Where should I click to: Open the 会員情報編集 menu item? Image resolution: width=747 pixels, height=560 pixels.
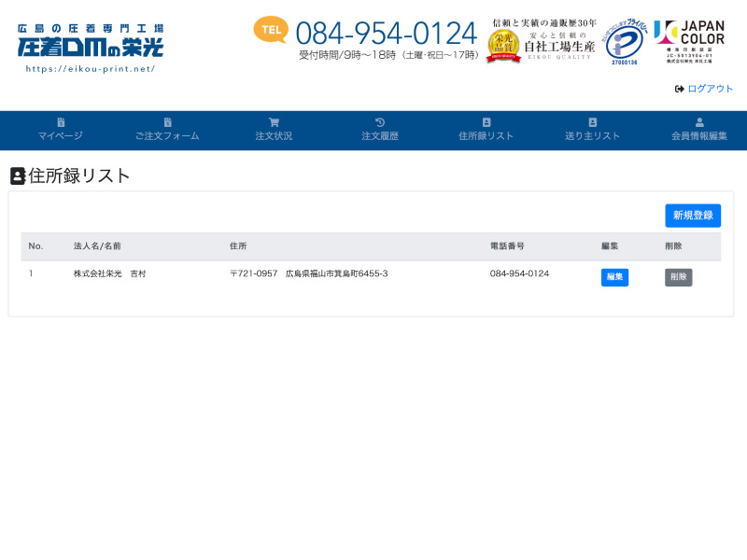pyautogui.click(x=699, y=134)
